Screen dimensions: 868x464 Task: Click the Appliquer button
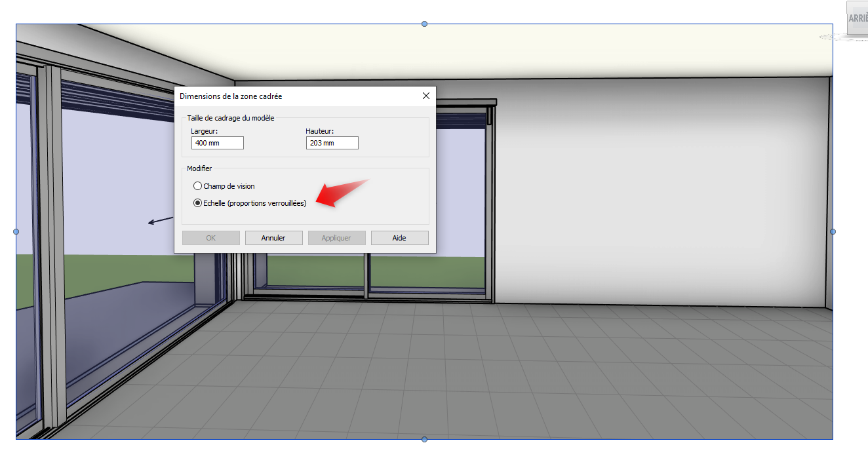point(336,238)
